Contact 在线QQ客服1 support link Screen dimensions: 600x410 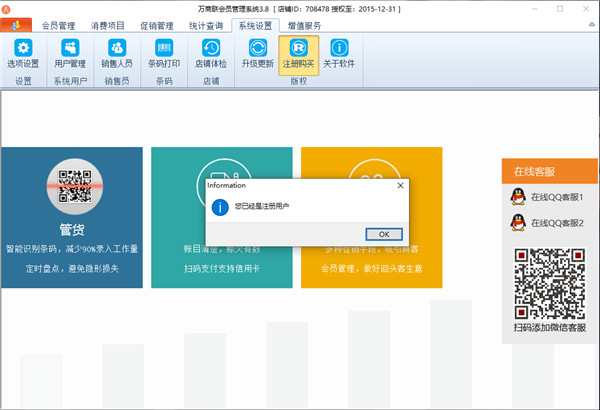click(557, 197)
